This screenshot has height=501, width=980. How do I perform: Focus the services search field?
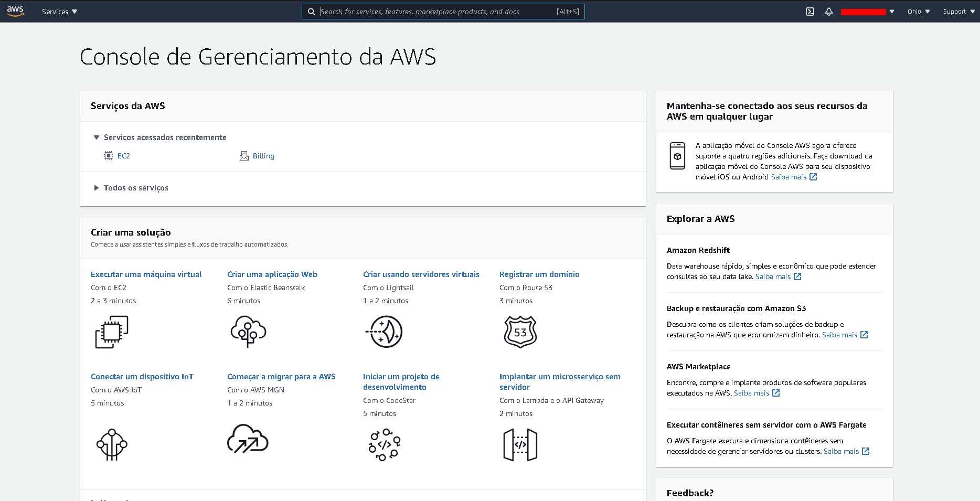[443, 12]
